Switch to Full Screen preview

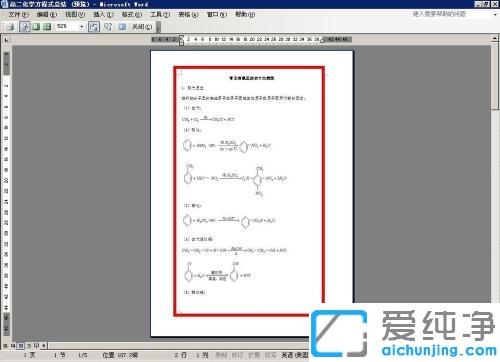pos(122,27)
